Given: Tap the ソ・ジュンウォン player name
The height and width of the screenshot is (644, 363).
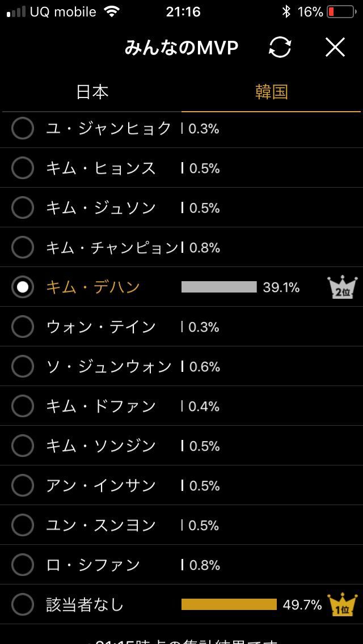Looking at the screenshot, I should (109, 367).
